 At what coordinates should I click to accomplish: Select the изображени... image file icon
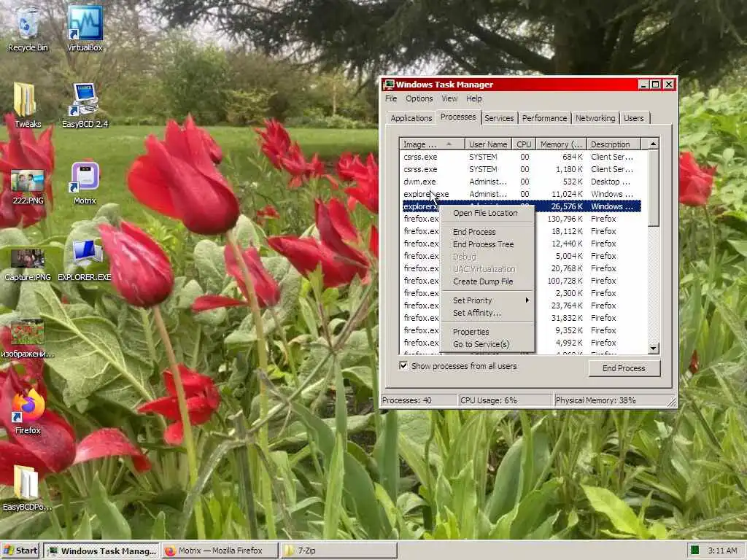[x=28, y=338]
